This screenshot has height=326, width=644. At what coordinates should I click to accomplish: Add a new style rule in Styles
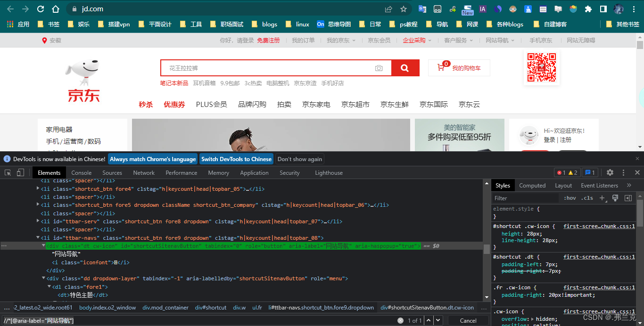[603, 198]
